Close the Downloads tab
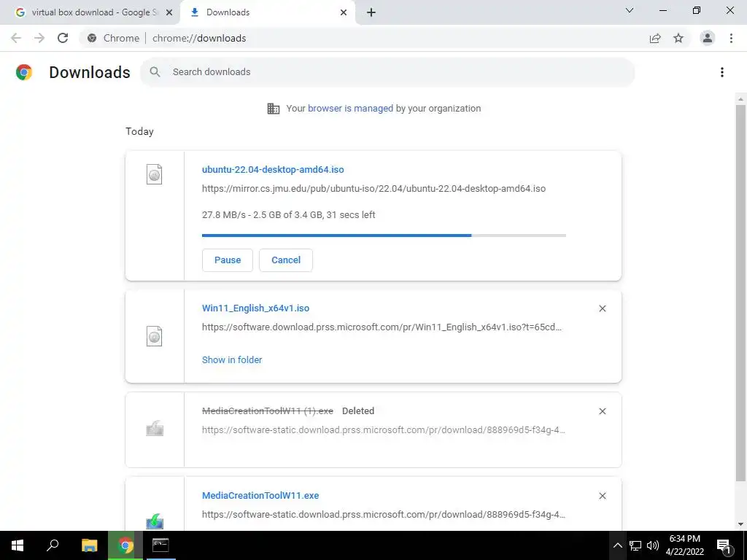The height and width of the screenshot is (560, 747). click(x=343, y=12)
